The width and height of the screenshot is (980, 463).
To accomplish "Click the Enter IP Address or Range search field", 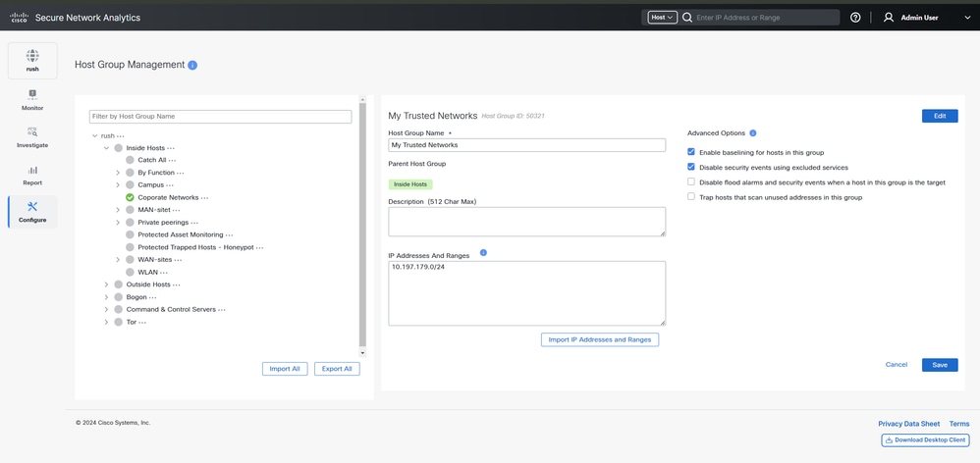I will click(768, 18).
